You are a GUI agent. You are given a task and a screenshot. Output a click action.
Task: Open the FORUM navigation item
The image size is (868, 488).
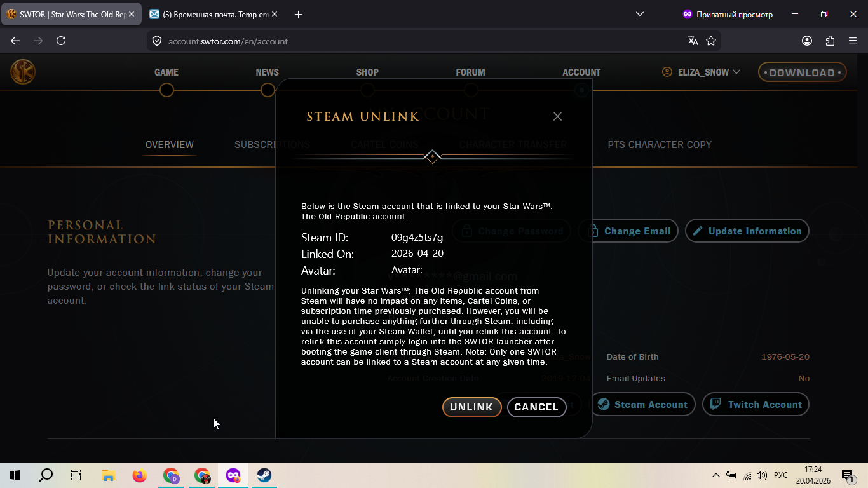pyautogui.click(x=470, y=72)
